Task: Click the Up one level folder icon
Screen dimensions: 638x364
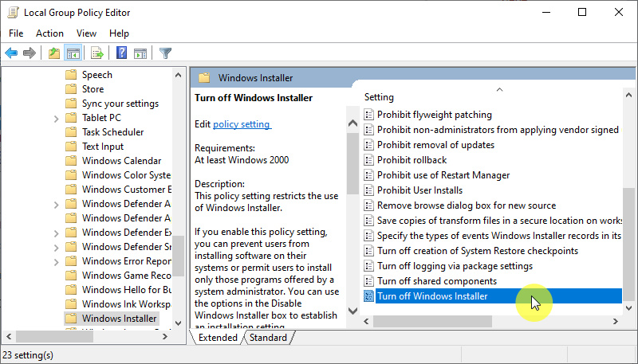Action: pos(53,53)
